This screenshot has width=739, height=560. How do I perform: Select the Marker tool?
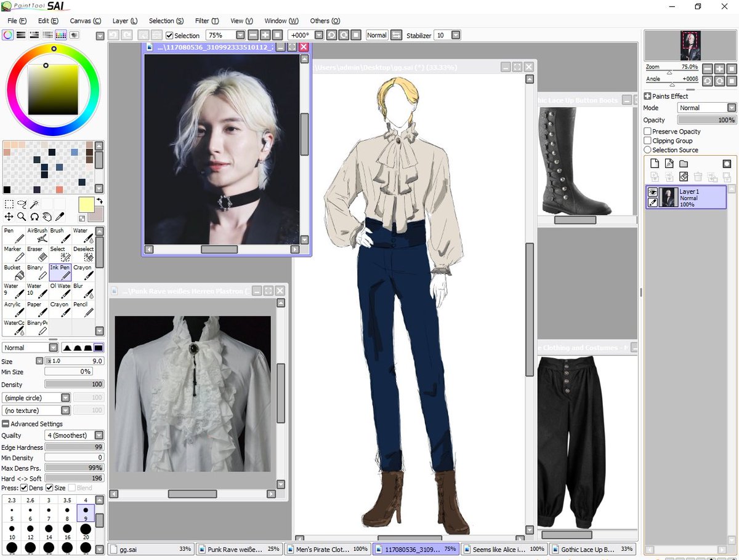(x=14, y=254)
